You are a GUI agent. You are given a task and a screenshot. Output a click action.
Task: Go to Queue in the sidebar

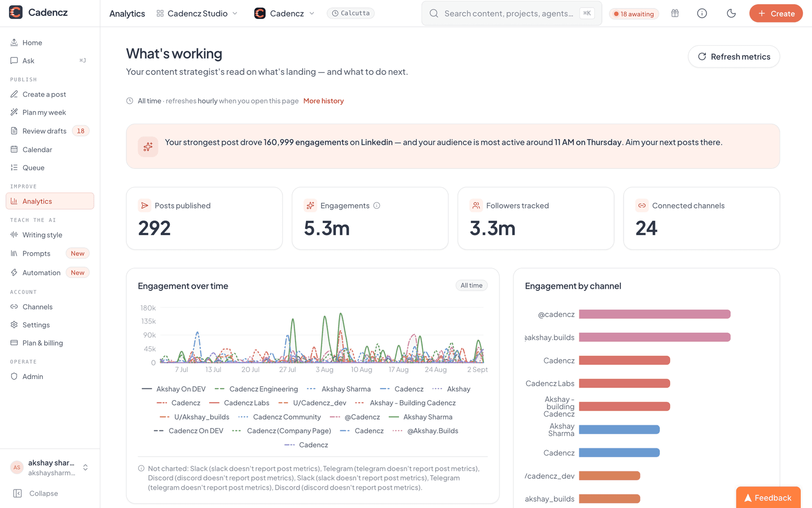coord(50,167)
